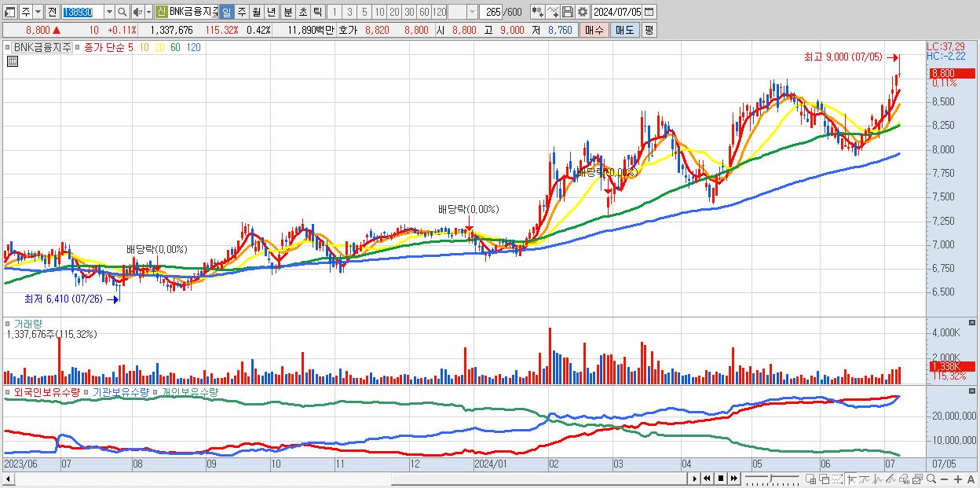Choose the 3 interval button
Screen dimensions: 980x488
pyautogui.click(x=349, y=12)
